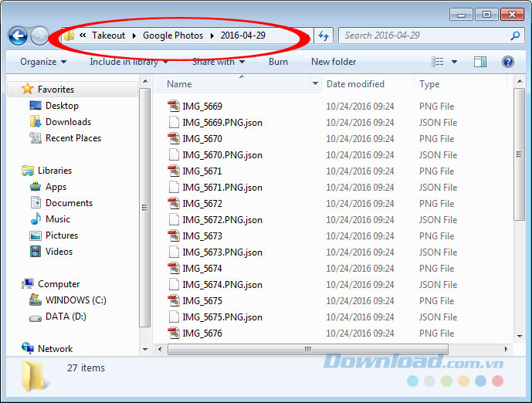
Task: Click the Network globe icon
Action: click(x=28, y=348)
